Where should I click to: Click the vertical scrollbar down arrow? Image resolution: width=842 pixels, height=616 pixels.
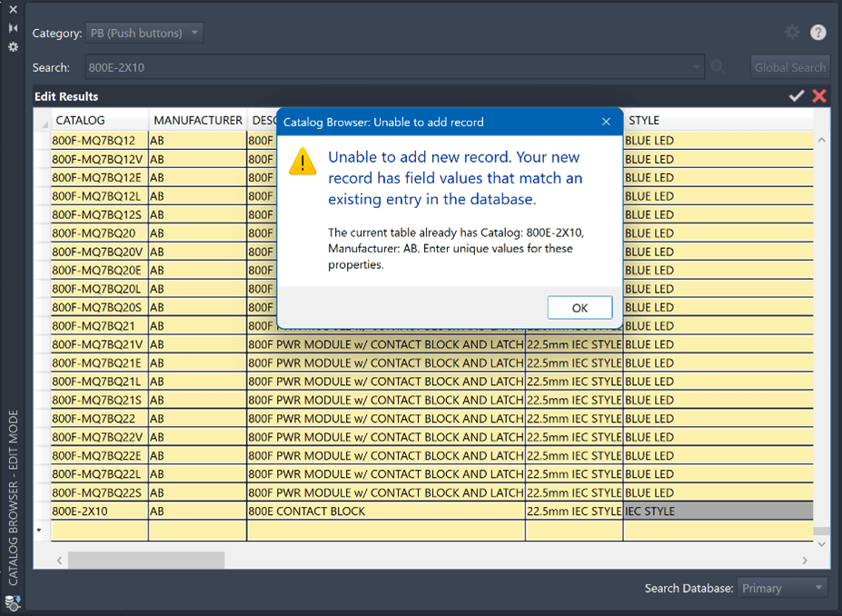(x=822, y=543)
